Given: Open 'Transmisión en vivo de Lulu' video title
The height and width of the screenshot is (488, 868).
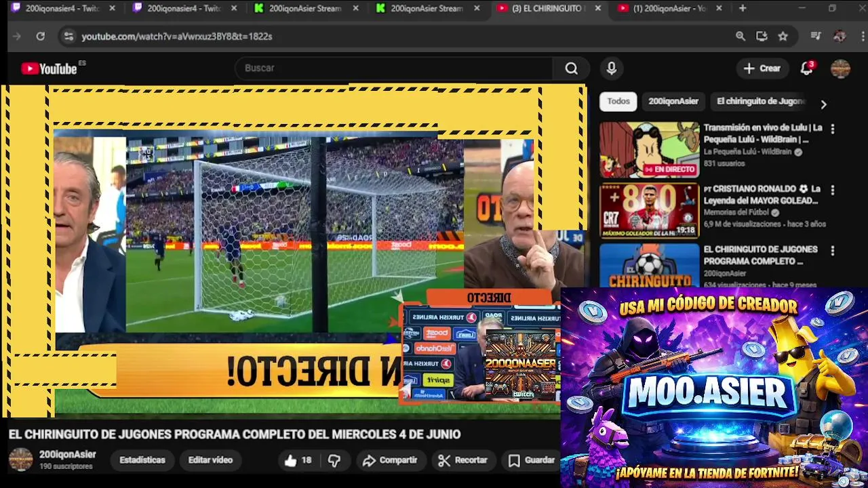Looking at the screenshot, I should [x=763, y=134].
